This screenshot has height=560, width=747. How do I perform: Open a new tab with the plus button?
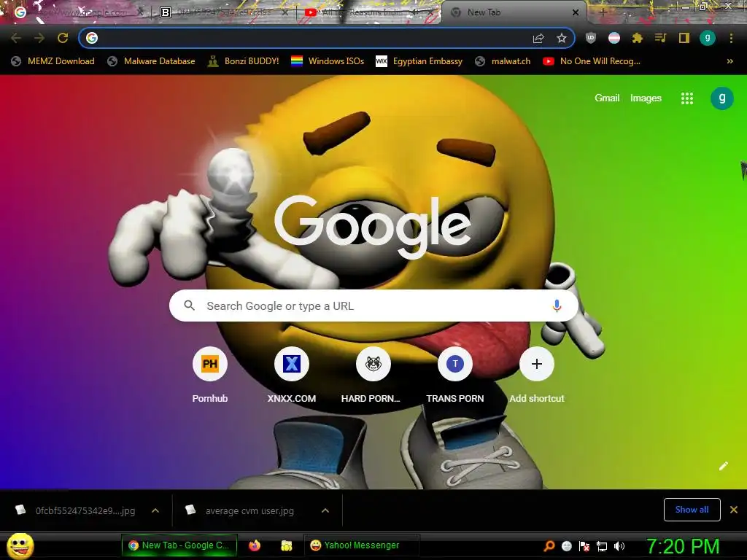click(603, 12)
